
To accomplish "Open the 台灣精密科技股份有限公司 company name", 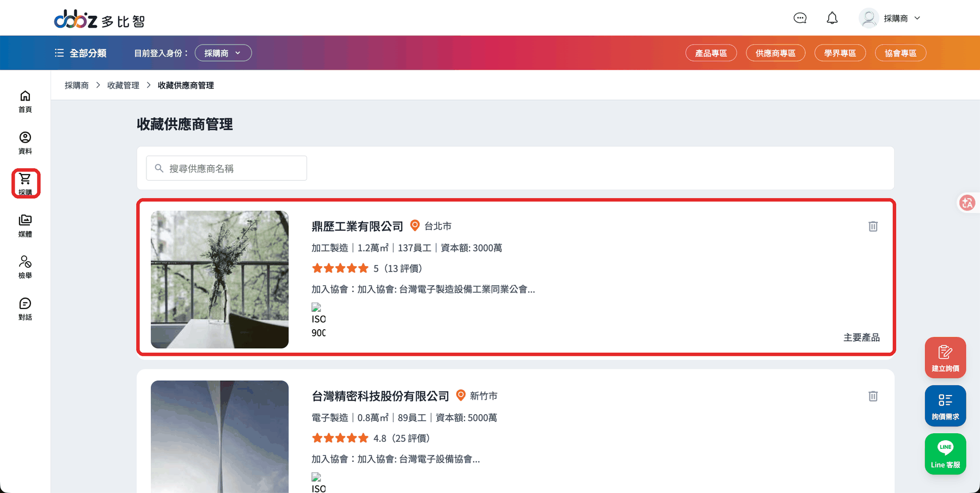I will click(x=380, y=396).
